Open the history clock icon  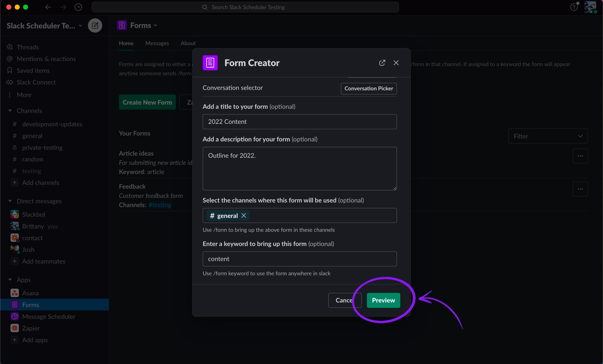tap(78, 7)
